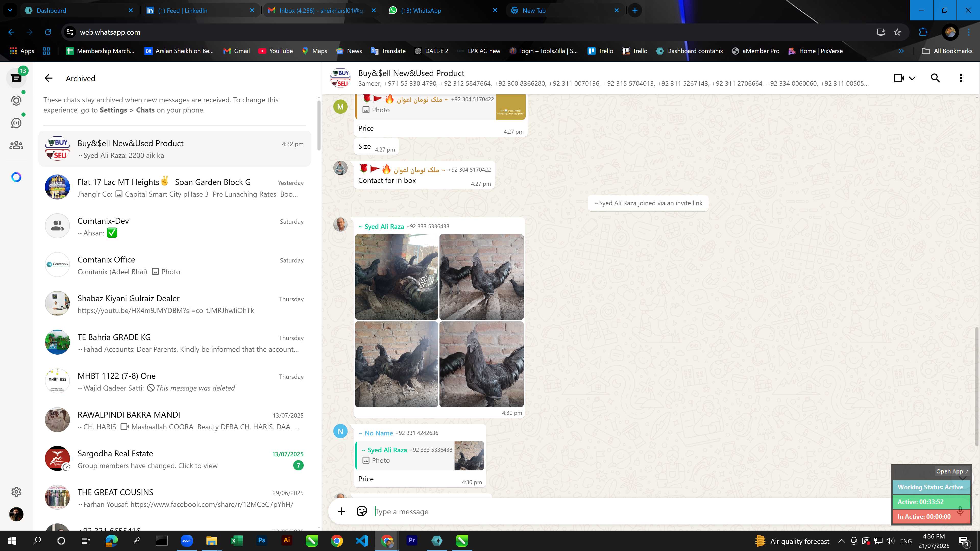This screenshot has width=980, height=551.
Task: View the bottom-left rooster photo
Action: pos(396,364)
